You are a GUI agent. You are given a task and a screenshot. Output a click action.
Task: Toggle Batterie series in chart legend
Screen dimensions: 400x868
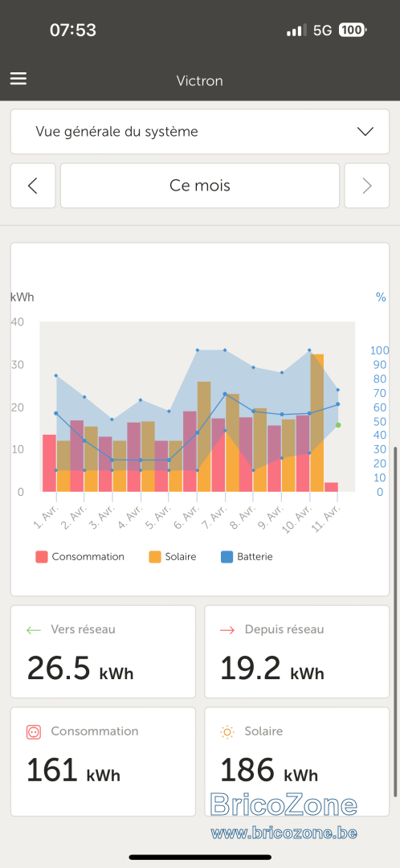tap(247, 557)
